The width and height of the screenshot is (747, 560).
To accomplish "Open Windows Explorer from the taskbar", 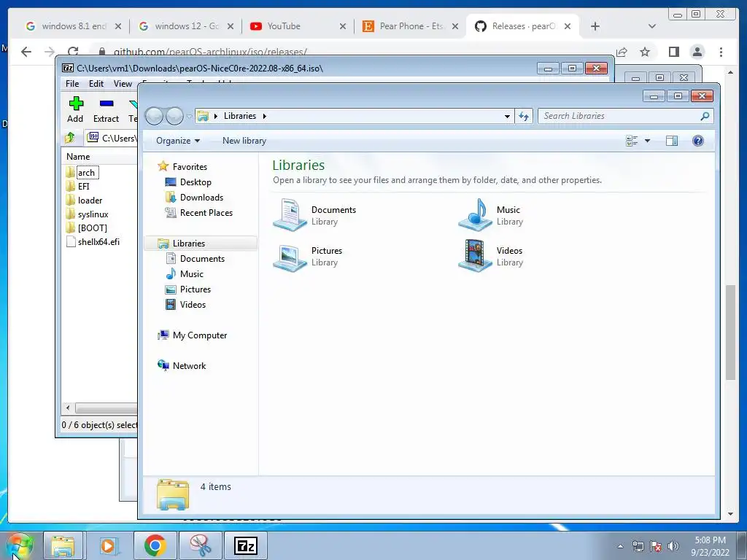I will coord(63,545).
